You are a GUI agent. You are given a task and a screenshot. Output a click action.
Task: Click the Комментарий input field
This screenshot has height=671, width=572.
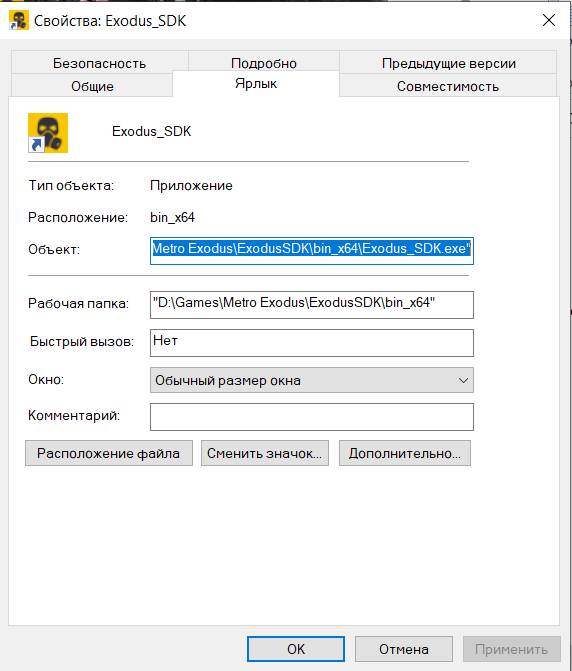[312, 417]
